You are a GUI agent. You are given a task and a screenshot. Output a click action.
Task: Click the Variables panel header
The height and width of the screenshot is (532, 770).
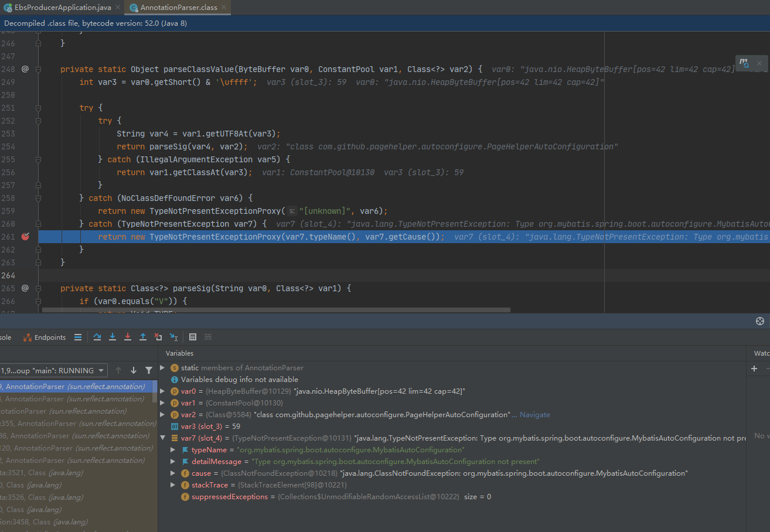tap(179, 353)
